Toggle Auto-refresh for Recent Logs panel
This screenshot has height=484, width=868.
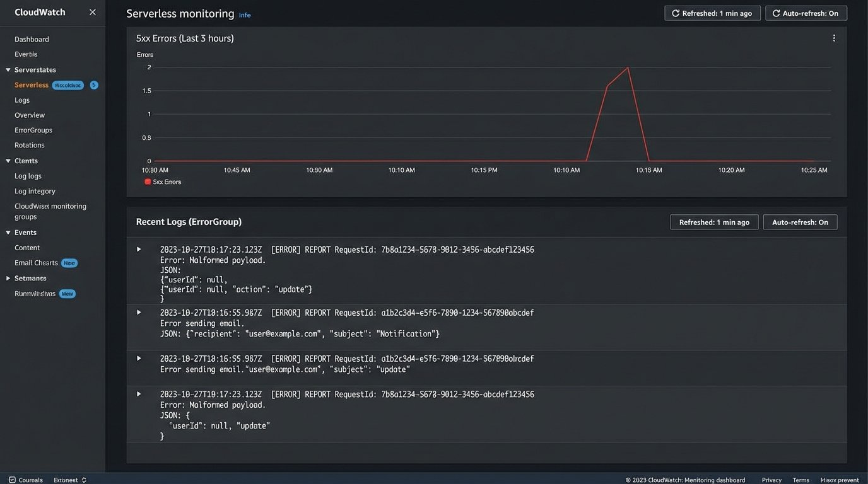tap(800, 222)
